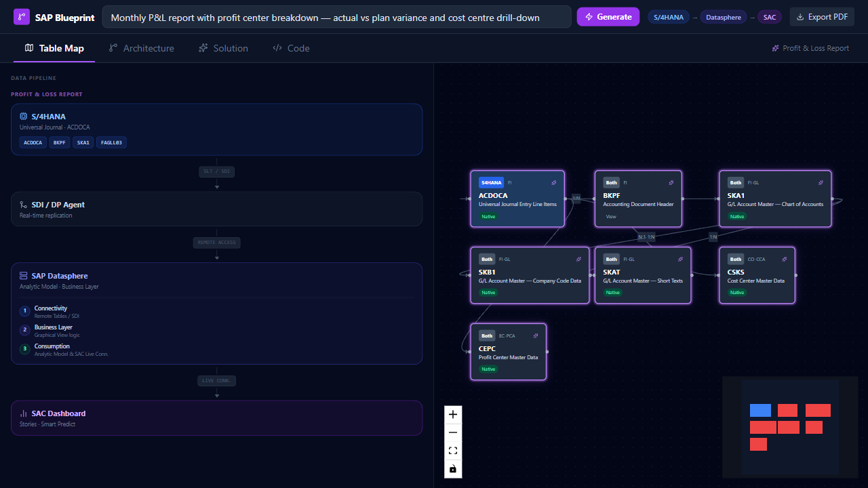Select the zoom in icon on the canvas
Screen dimensions: 868x488
coord(452,414)
